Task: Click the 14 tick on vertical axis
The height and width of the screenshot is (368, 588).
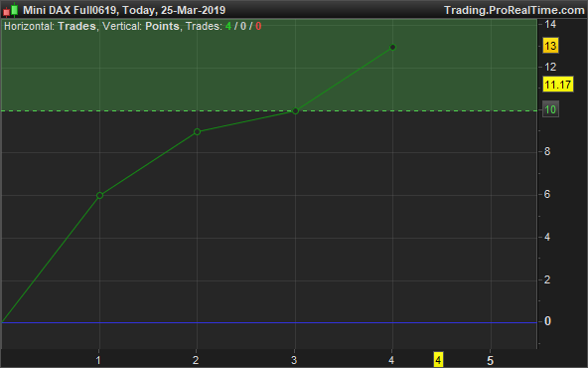Action: tap(550, 25)
